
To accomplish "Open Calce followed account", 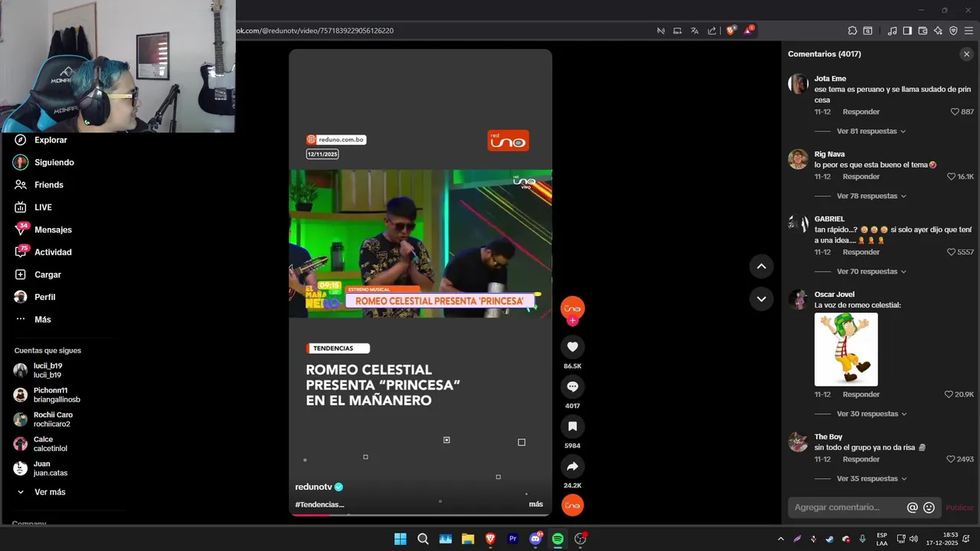I will (x=41, y=444).
